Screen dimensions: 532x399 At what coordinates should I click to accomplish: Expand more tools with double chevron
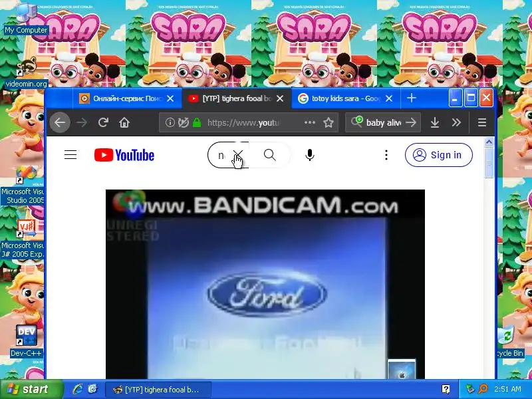pyautogui.click(x=456, y=122)
